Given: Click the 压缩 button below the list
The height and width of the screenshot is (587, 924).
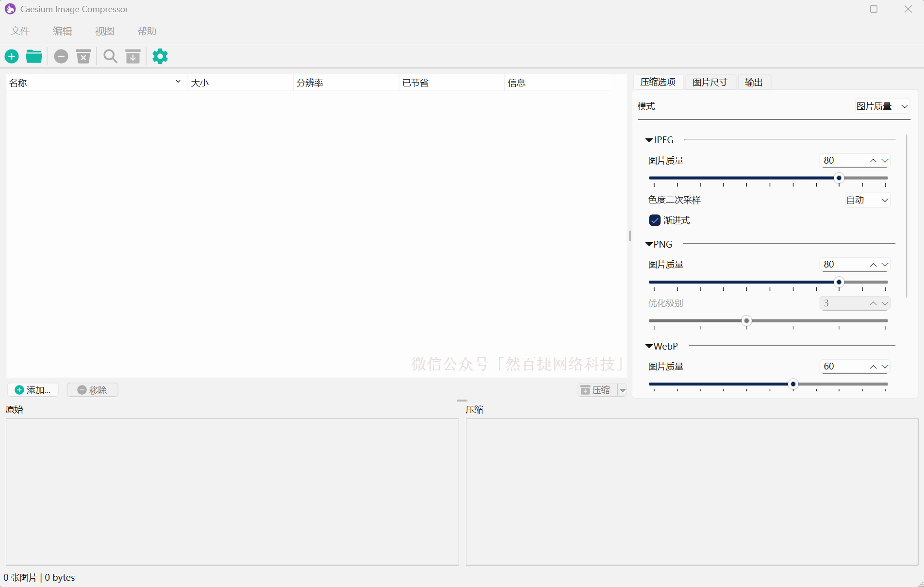Looking at the screenshot, I should coord(596,390).
